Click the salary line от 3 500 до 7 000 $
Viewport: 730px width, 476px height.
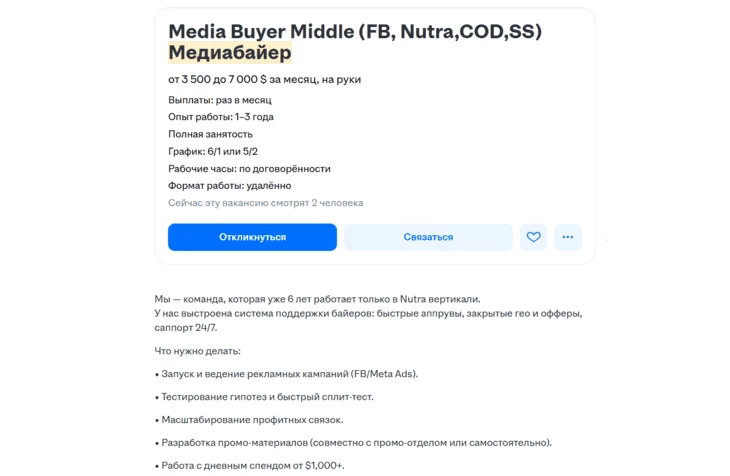click(264, 79)
